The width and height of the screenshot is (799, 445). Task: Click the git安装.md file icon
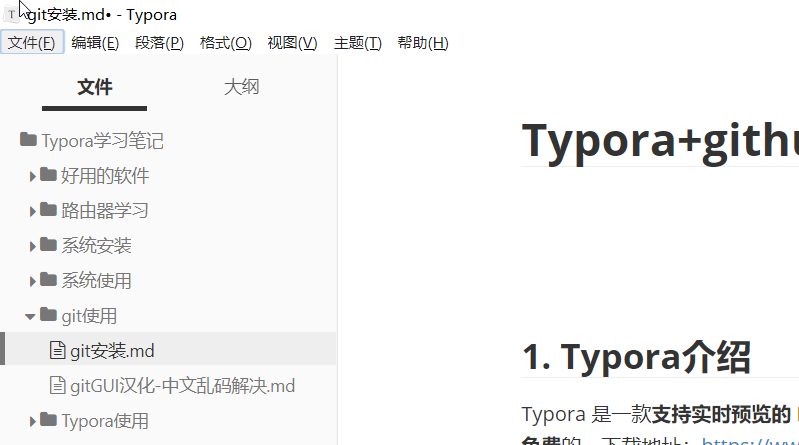point(58,351)
